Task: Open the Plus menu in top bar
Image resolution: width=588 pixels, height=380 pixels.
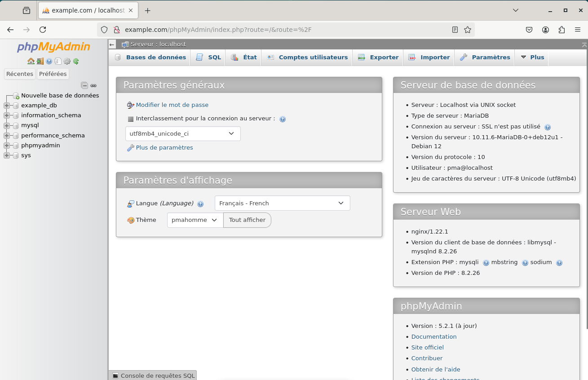Action: (x=532, y=57)
